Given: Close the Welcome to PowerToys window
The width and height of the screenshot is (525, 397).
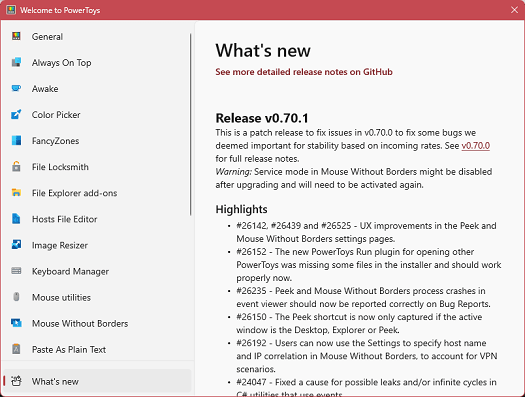Looking at the screenshot, I should [x=514, y=10].
